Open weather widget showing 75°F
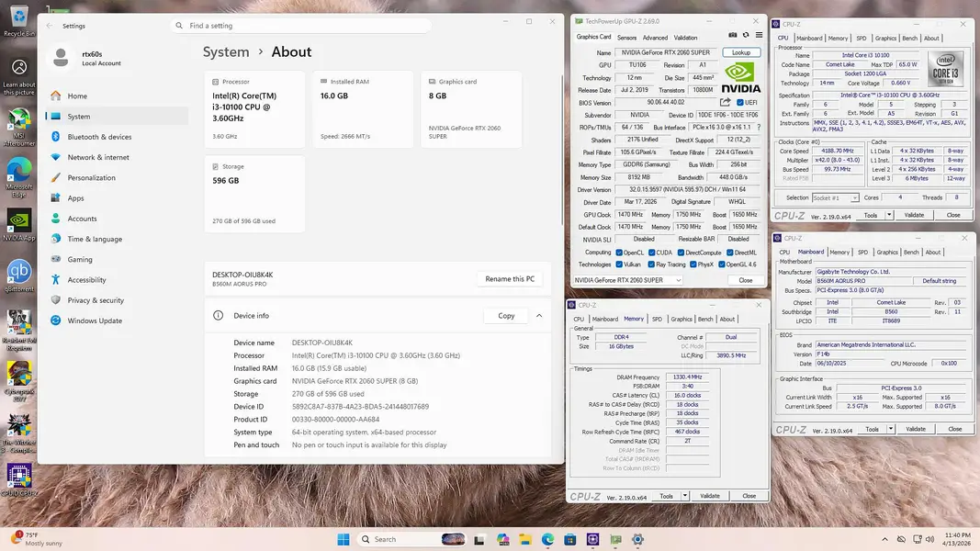 (x=36, y=540)
